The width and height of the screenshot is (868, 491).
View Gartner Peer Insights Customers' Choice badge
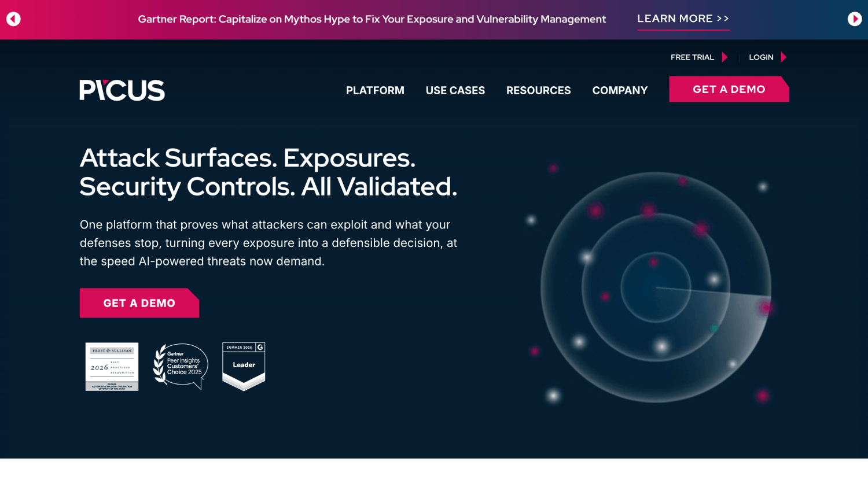pyautogui.click(x=181, y=366)
